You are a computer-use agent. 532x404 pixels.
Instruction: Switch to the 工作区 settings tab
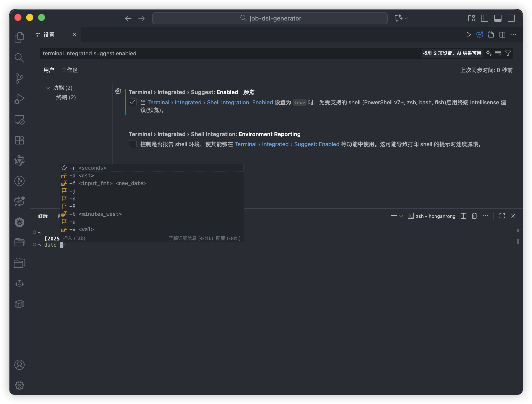(69, 70)
